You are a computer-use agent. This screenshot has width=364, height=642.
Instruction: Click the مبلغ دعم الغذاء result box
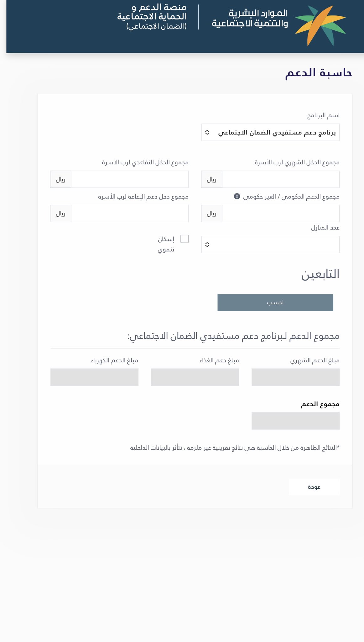pos(195,377)
